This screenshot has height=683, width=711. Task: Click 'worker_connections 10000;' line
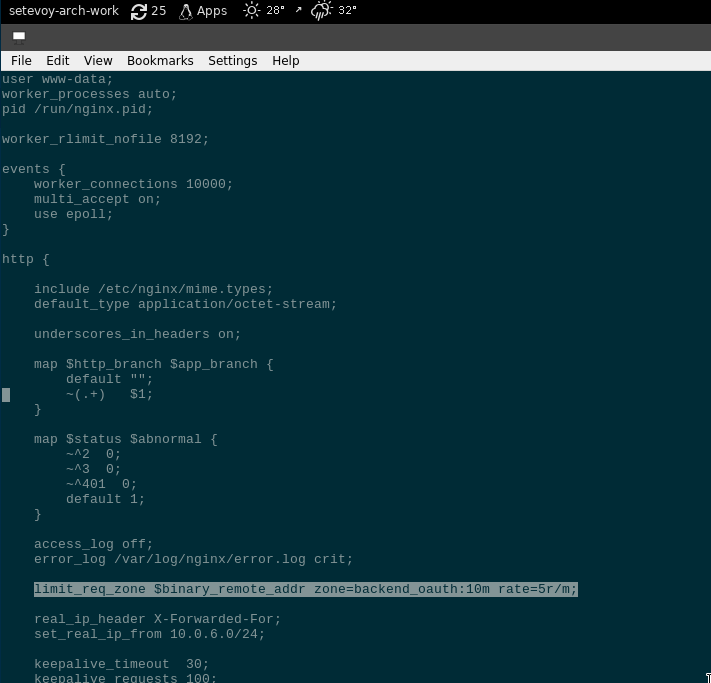[x=133, y=184]
